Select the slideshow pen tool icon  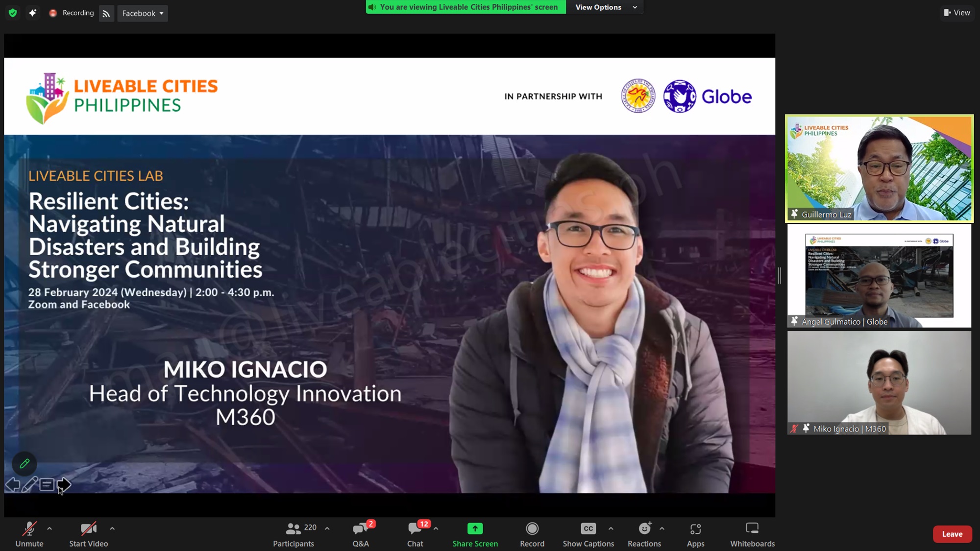pyautogui.click(x=29, y=485)
